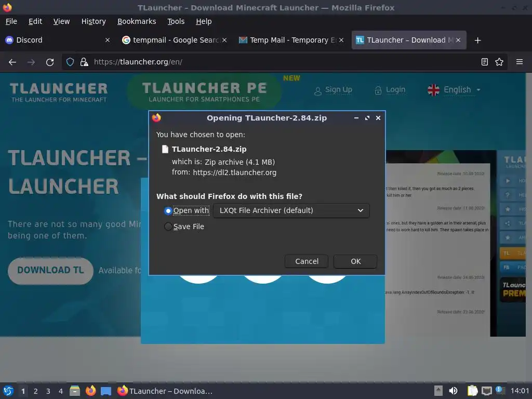Click the Sign Up link

click(333, 90)
